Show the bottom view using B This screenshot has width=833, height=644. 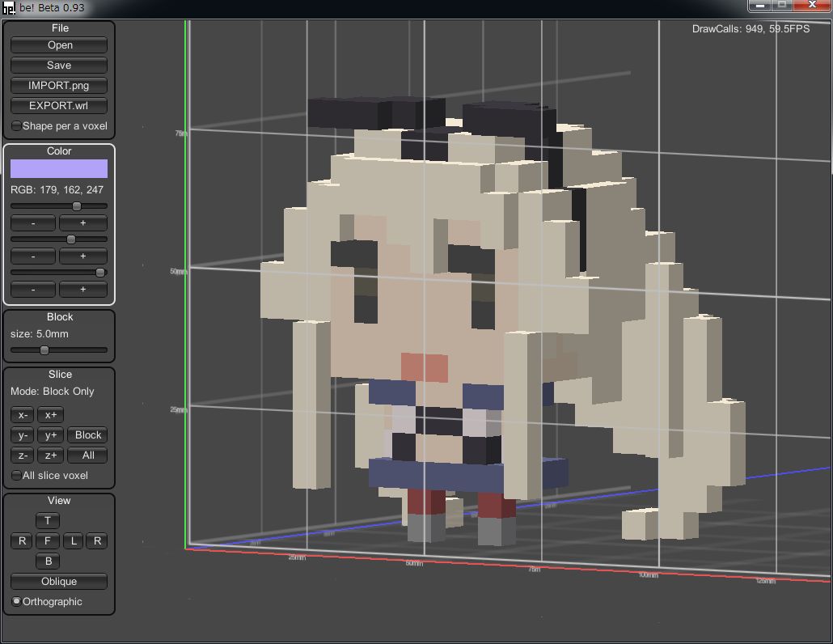click(x=48, y=561)
